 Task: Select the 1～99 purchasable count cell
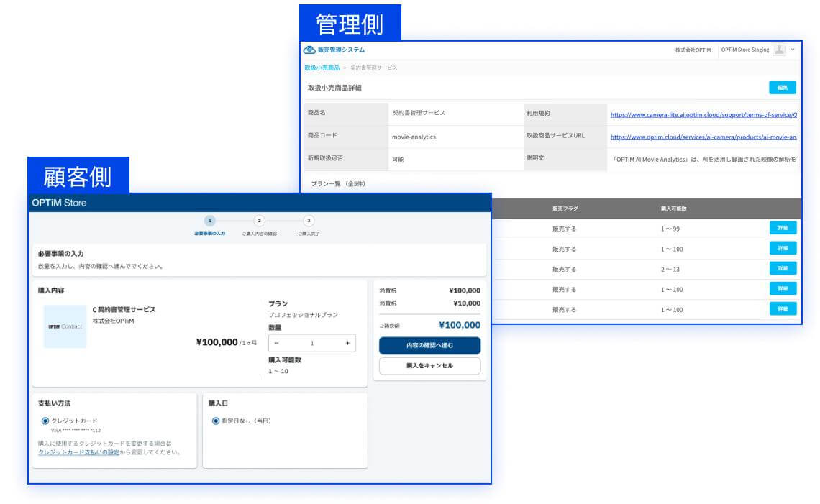pyautogui.click(x=670, y=229)
